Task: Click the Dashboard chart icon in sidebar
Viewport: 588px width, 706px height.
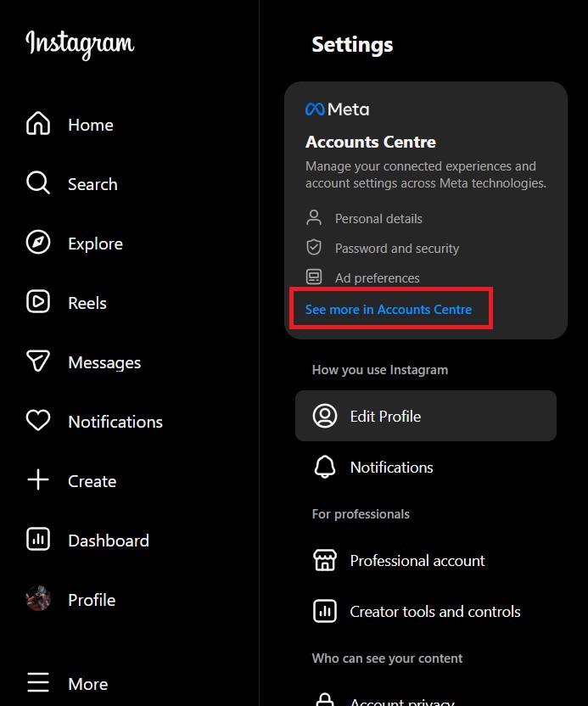Action: (38, 539)
